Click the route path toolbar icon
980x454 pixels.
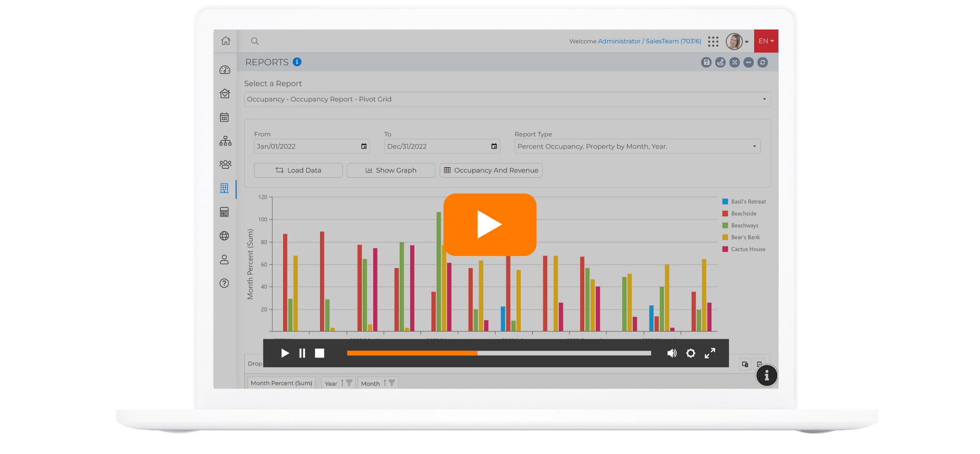tap(720, 62)
